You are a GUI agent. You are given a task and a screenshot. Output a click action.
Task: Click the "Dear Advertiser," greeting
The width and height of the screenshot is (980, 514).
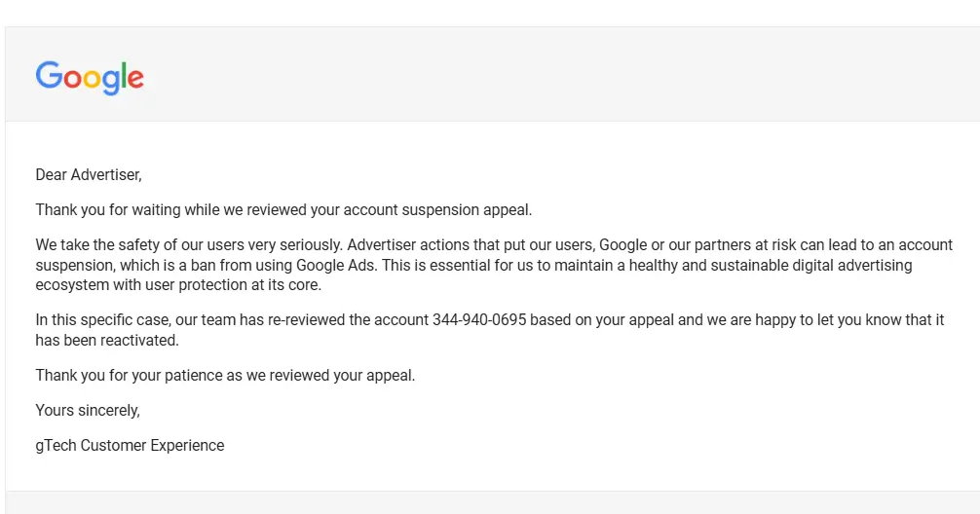pyautogui.click(x=89, y=175)
